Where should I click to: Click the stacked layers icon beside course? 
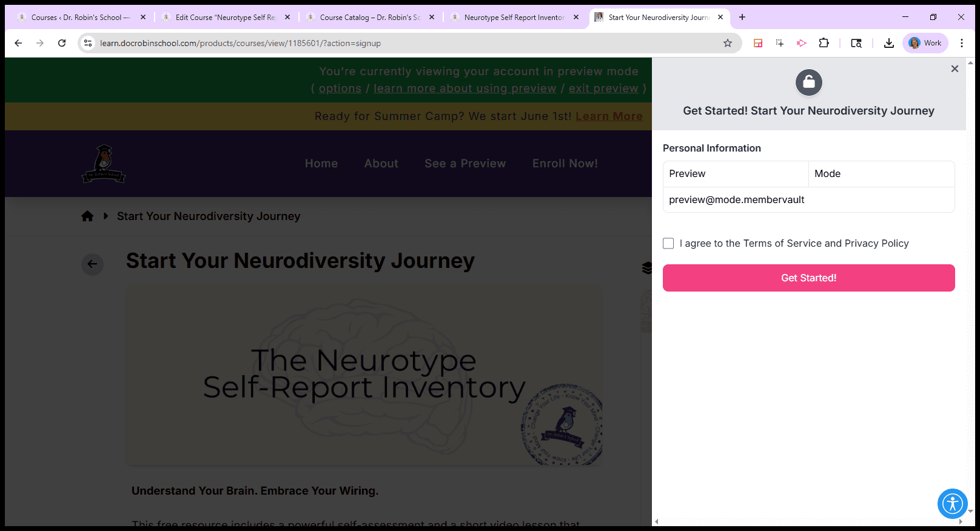(x=646, y=267)
